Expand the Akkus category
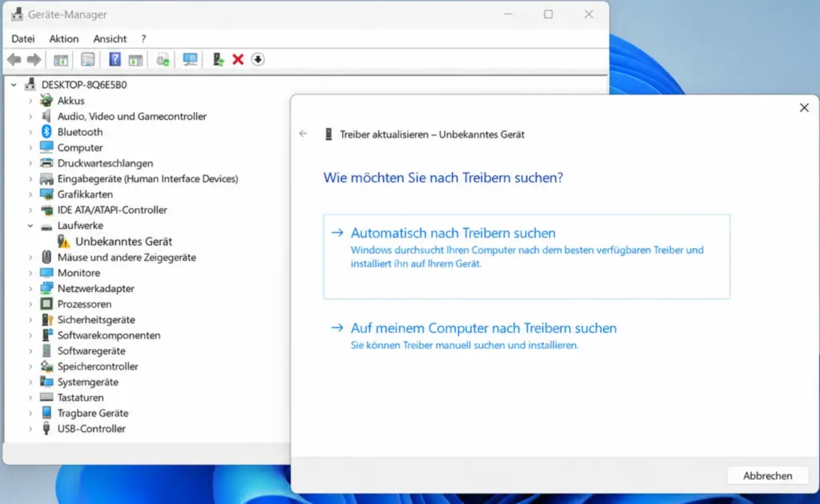820x504 pixels. tap(30, 101)
